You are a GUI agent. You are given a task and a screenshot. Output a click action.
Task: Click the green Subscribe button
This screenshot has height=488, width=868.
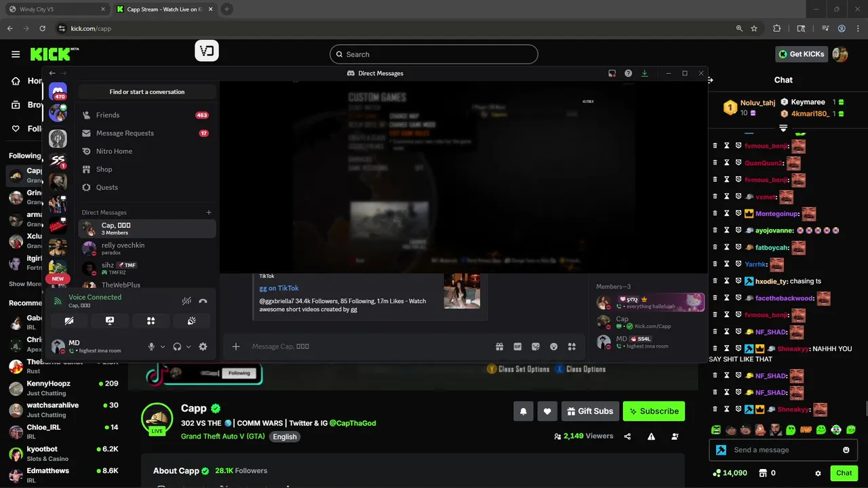coord(654,411)
